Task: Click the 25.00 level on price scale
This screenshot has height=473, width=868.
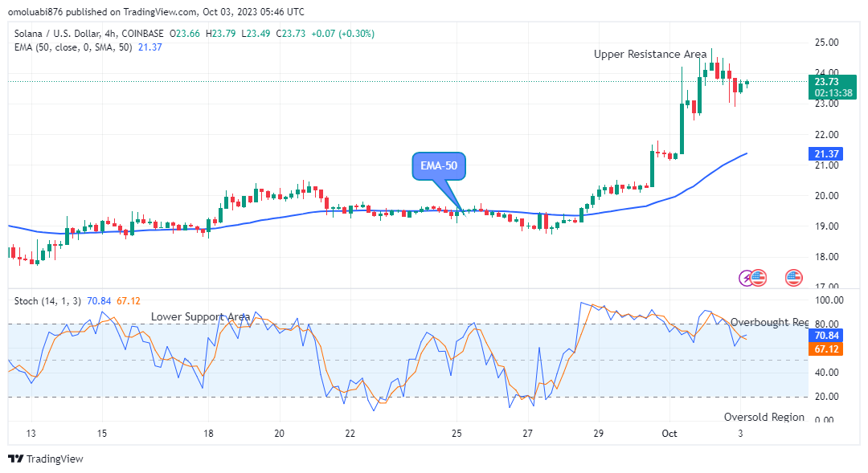Action: [827, 42]
